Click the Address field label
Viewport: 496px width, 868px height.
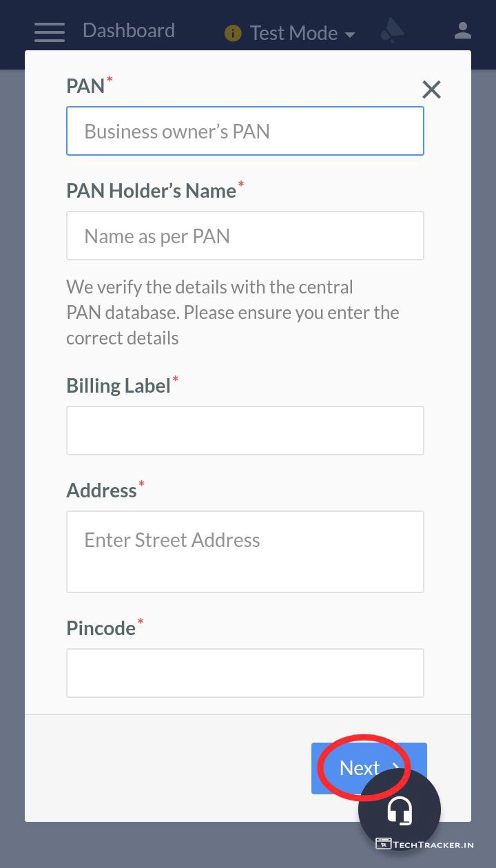pos(102,490)
